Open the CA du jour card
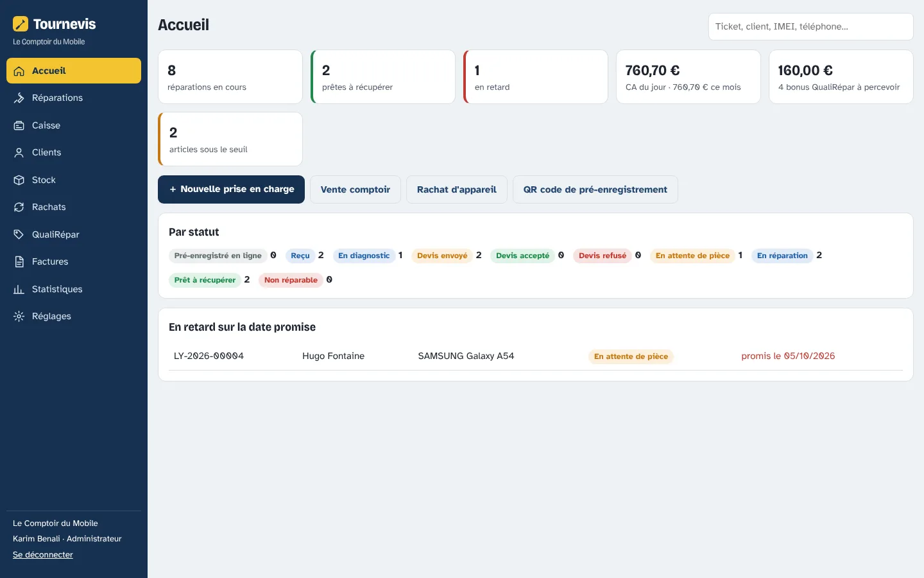Screen dimensions: 924x578 click(689, 77)
